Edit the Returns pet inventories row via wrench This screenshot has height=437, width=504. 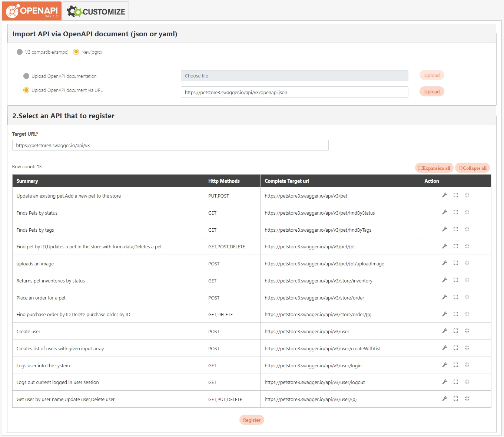pyautogui.click(x=444, y=280)
